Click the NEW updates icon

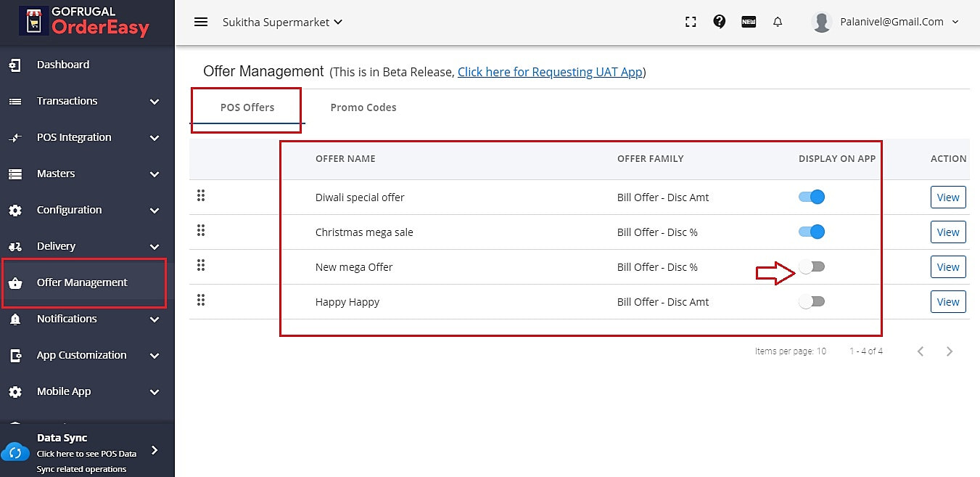pos(749,22)
